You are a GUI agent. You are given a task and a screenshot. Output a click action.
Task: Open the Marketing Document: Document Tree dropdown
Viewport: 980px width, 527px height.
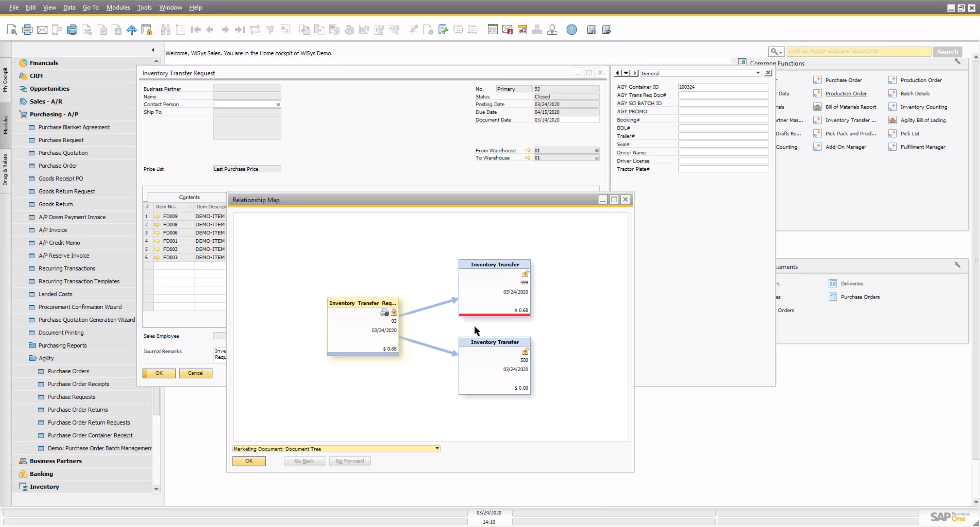437,448
